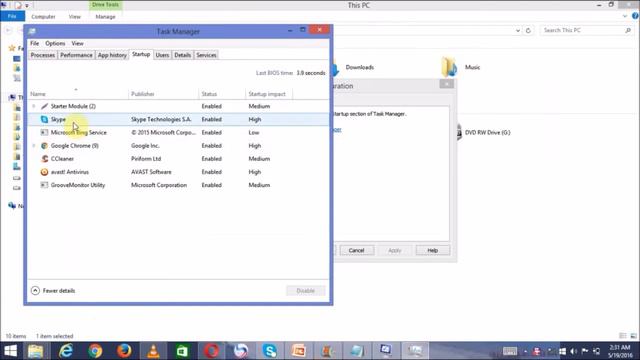Image resolution: width=640 pixels, height=360 pixels.
Task: Open the Windows Start button
Action: pos(10,351)
